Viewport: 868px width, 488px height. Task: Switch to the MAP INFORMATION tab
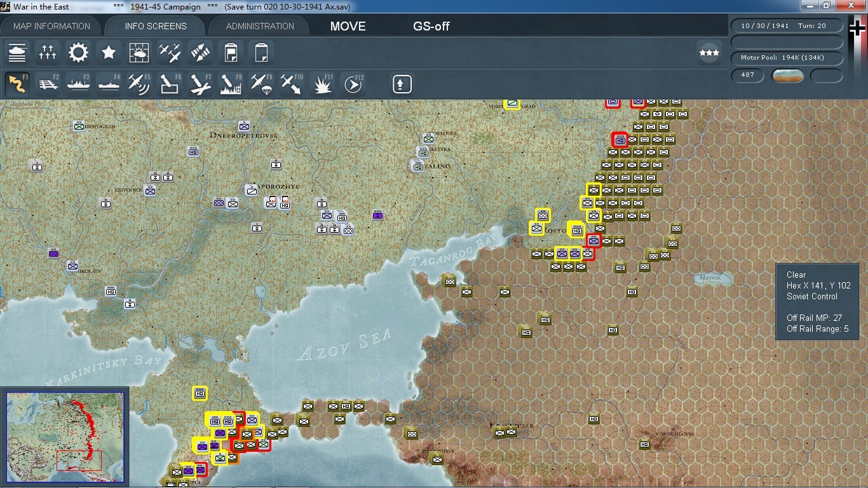51,26
